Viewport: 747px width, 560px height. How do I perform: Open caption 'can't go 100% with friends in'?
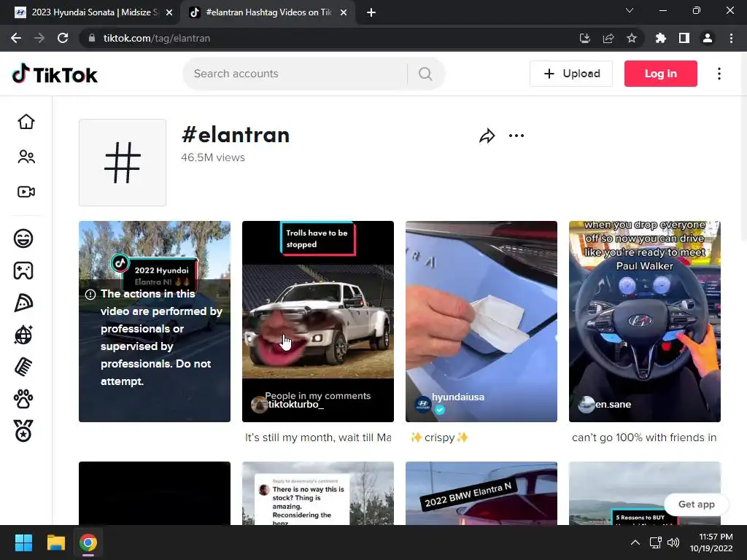[x=644, y=437]
